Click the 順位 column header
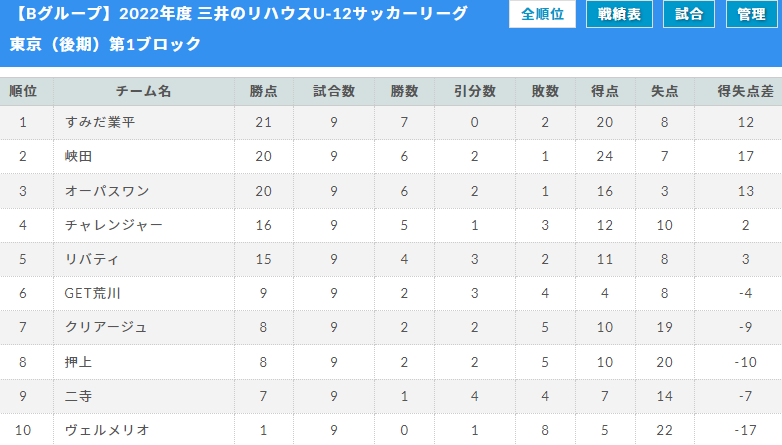Viewport: 782px width, 445px height. click(x=23, y=91)
